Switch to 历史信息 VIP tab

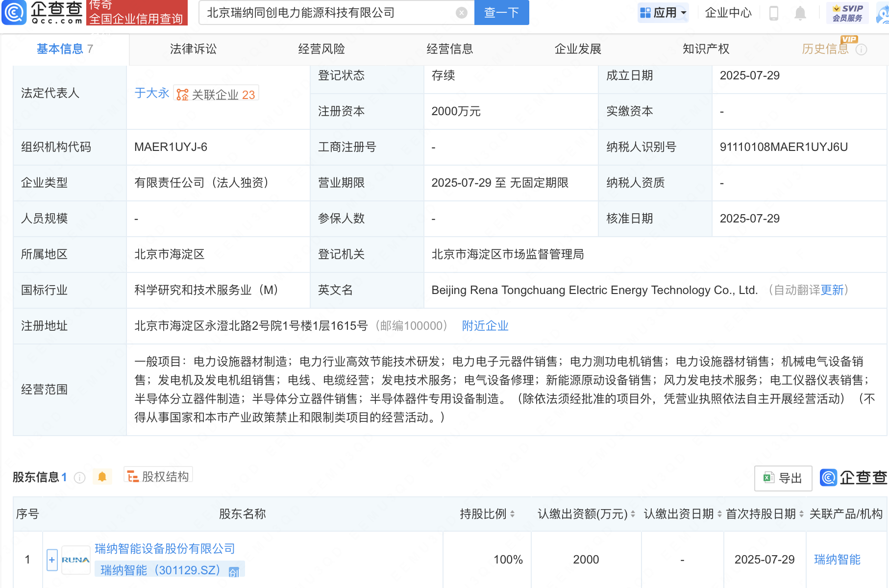pyautogui.click(x=825, y=49)
